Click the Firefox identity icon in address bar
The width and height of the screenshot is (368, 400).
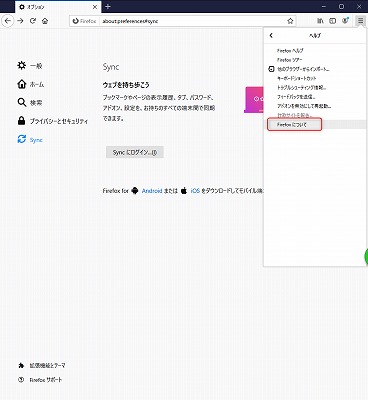84,21
